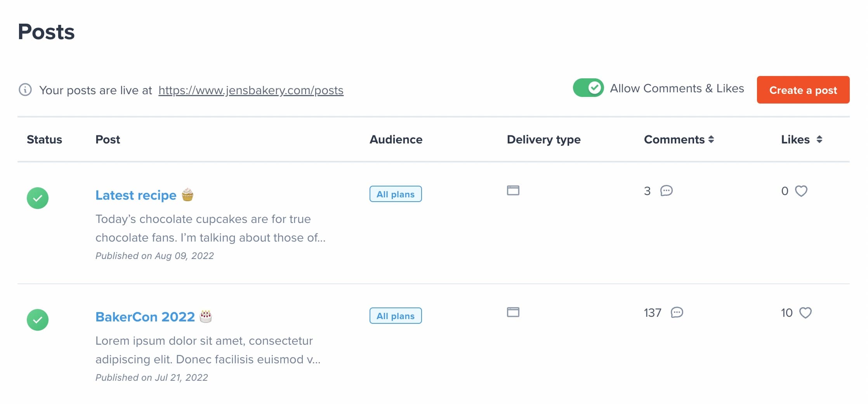Click the heart icon next to 10 likes
Viewport: 868px width, 404px height.
806,312
